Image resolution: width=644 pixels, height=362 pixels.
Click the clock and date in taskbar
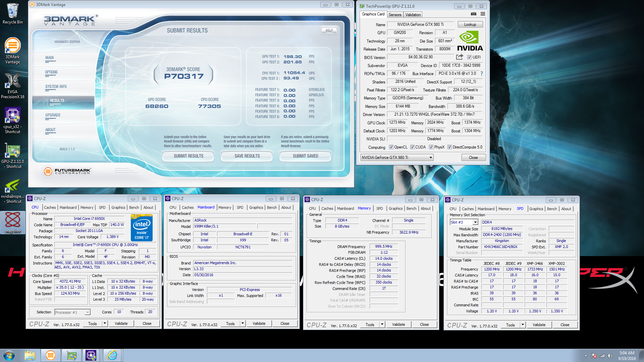tap(627, 356)
